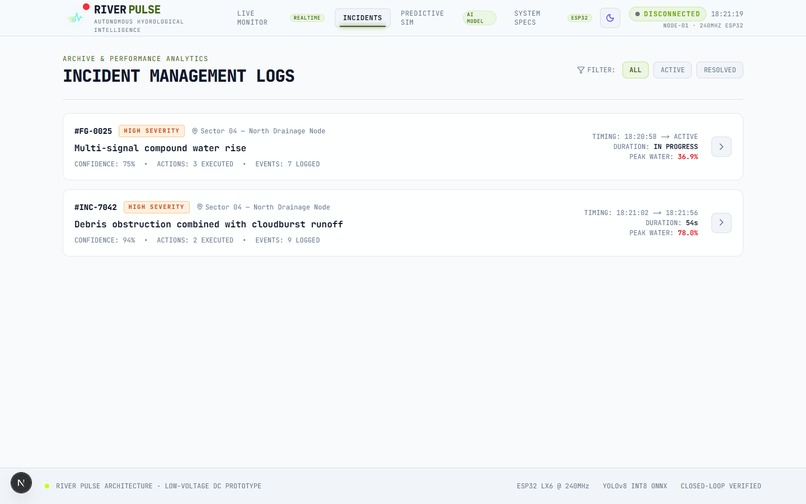Click 'YOLOv8 INT8 ONNX' in footer

[x=635, y=486]
